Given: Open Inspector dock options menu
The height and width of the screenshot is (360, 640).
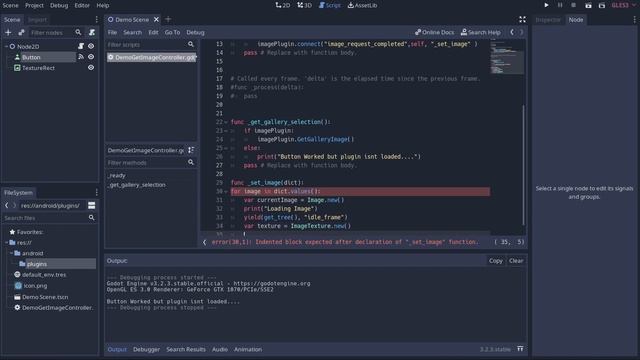Looking at the screenshot, I should point(634,19).
